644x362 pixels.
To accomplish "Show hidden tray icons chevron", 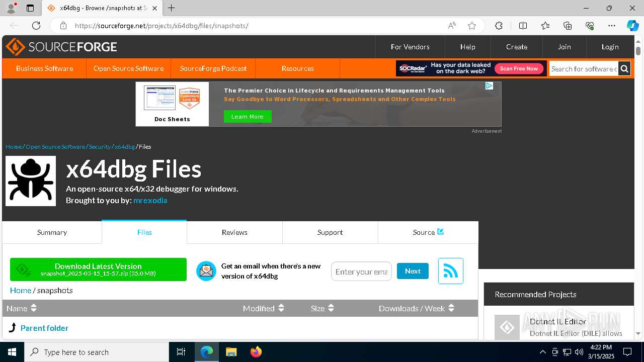I will pos(542,352).
